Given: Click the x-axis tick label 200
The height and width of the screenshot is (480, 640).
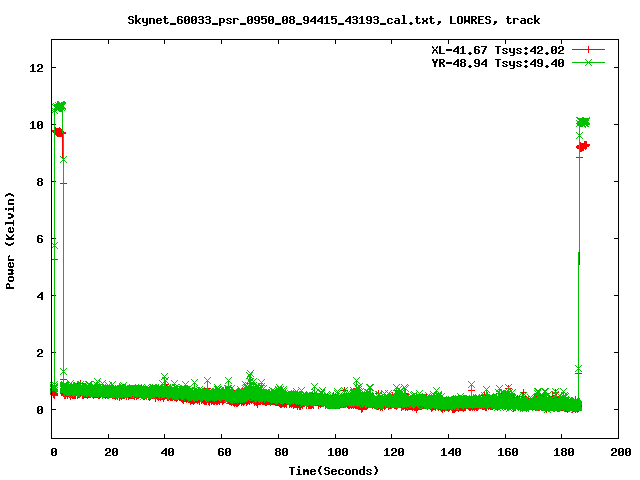Looking at the screenshot, I should tap(621, 452).
